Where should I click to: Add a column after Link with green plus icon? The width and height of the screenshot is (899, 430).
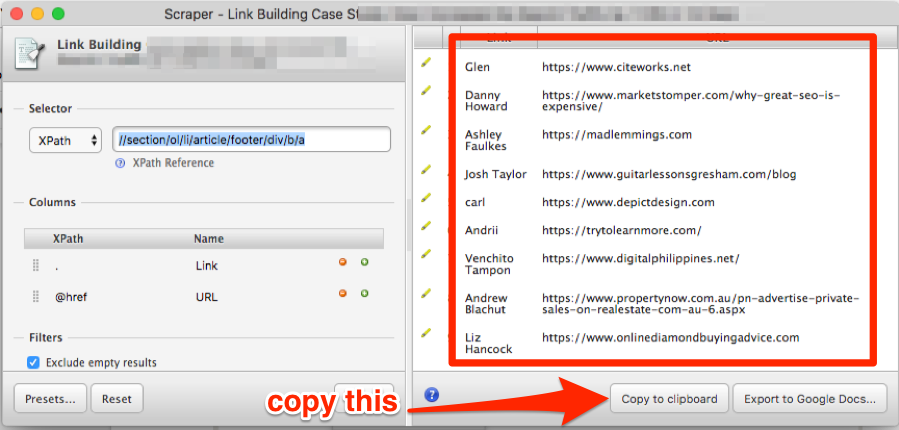[365, 262]
